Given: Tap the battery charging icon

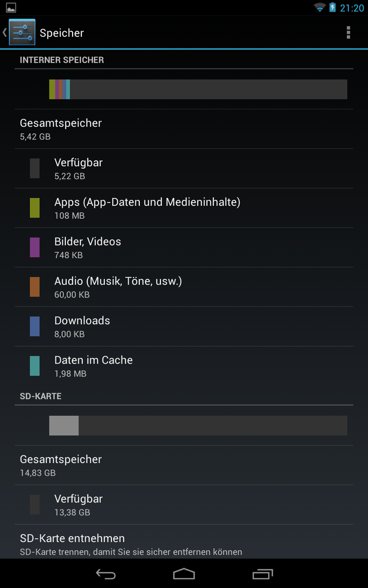Looking at the screenshot, I should [333, 7].
